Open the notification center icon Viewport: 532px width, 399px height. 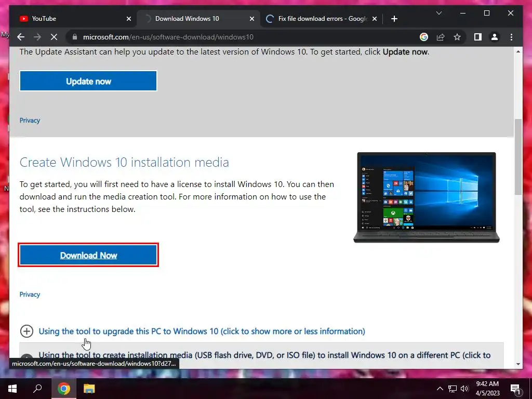click(515, 389)
